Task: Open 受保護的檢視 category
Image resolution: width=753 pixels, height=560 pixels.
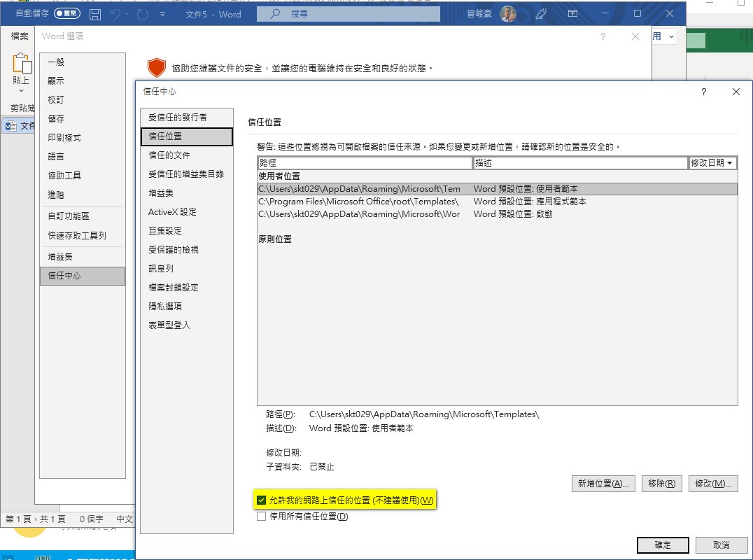Action: click(187, 250)
